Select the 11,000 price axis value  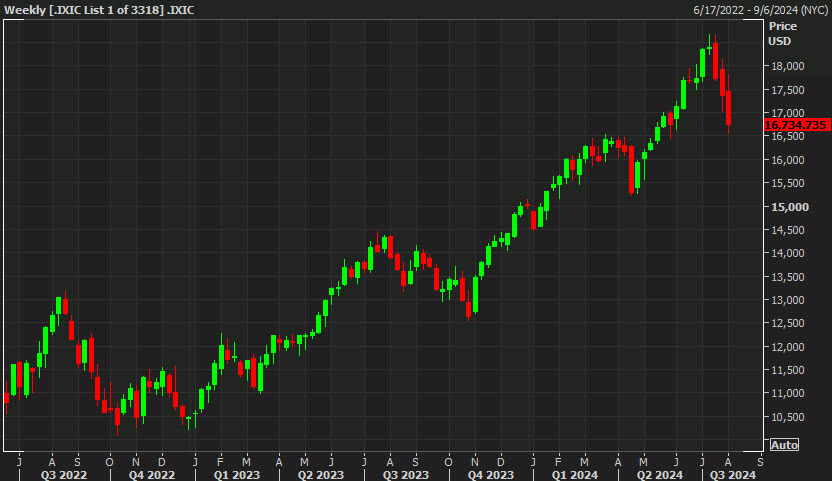[x=787, y=393]
